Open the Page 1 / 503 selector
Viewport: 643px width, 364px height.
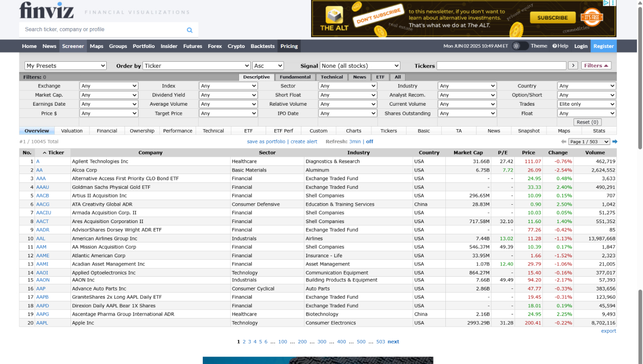[589, 142]
